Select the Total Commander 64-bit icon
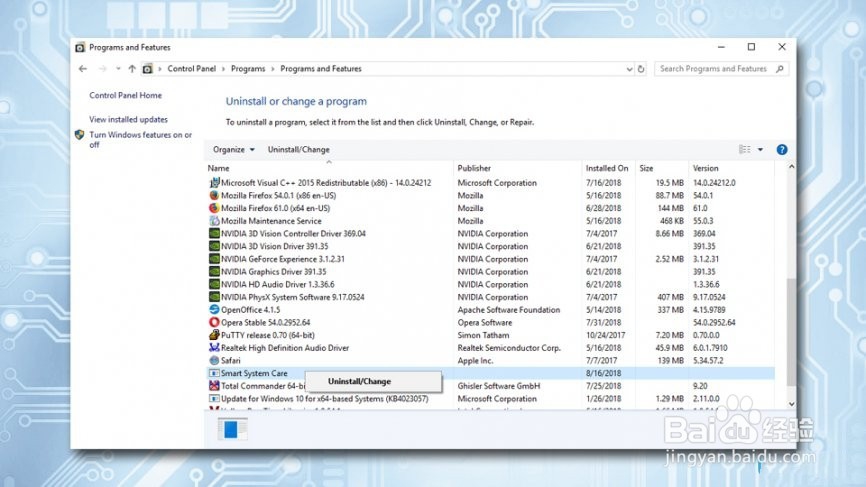This screenshot has width=866, height=487. tap(214, 385)
